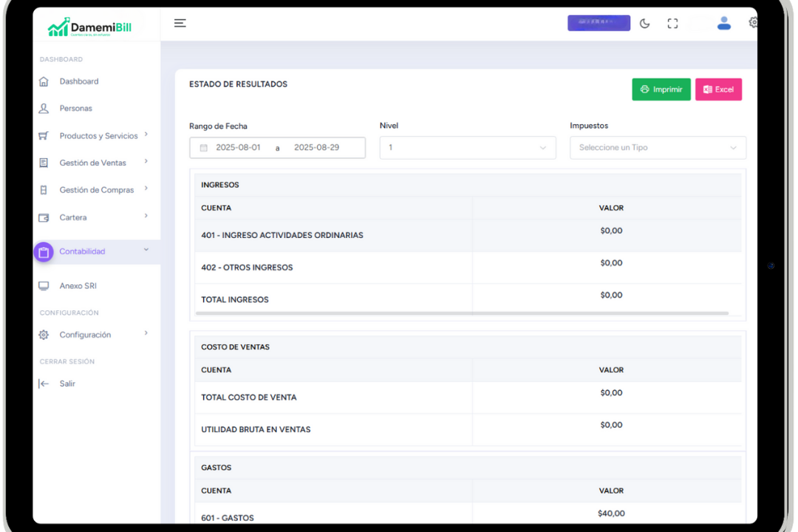
Task: Click the start date 2025-08-01 field
Action: (238, 148)
